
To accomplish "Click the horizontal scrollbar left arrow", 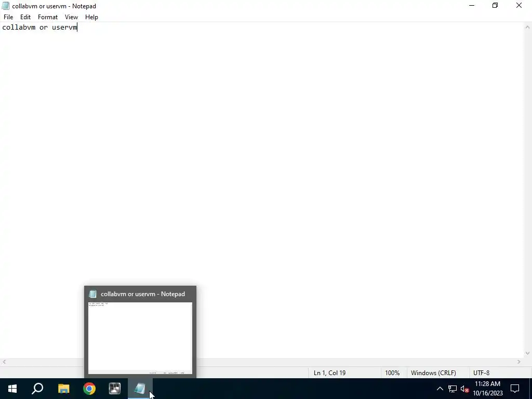I will pos(4,362).
